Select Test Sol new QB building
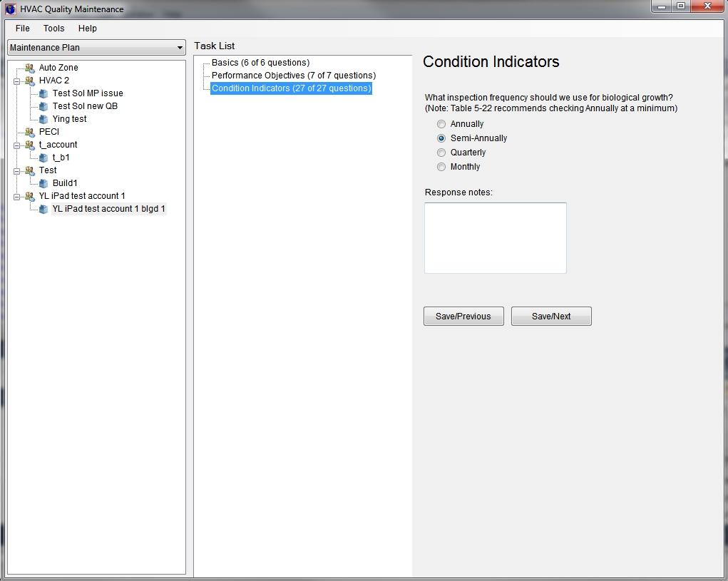Image resolution: width=728 pixels, height=581 pixels. 85,106
